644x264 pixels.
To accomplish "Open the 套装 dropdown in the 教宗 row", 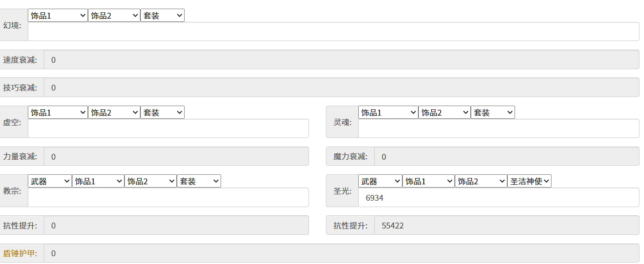I will tap(199, 181).
